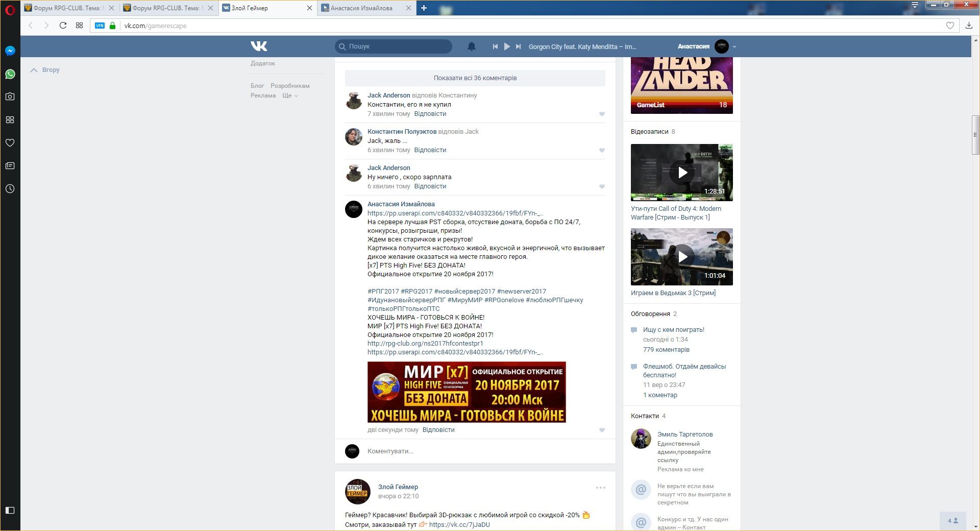This screenshot has width=980, height=531.
Task: Open history clock in sidebar
Action: point(10,189)
